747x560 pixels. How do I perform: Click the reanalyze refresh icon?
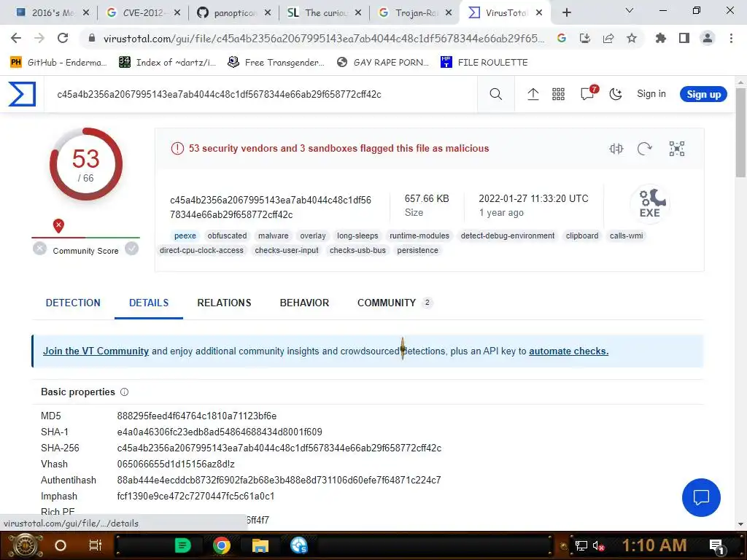(x=644, y=149)
